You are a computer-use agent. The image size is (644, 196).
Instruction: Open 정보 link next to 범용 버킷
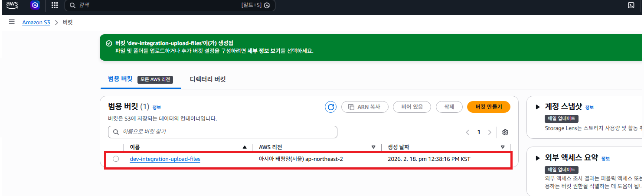coord(157,108)
